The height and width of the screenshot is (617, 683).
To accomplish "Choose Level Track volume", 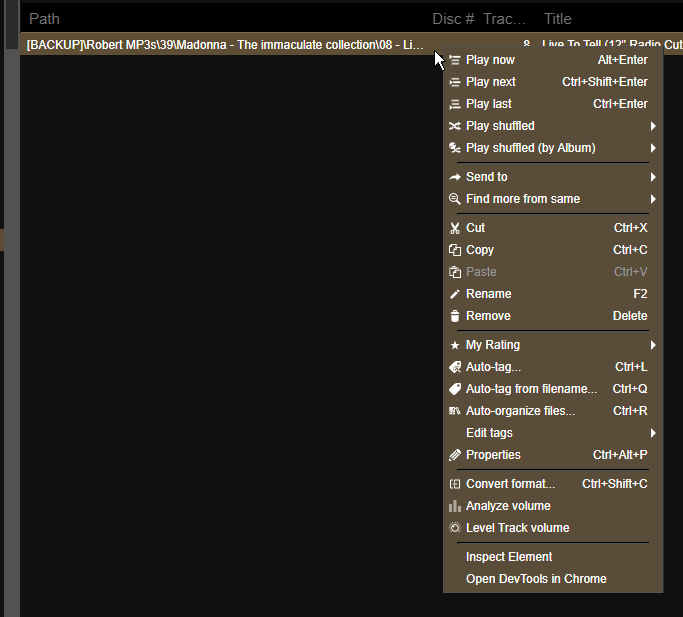I will pos(517,528).
